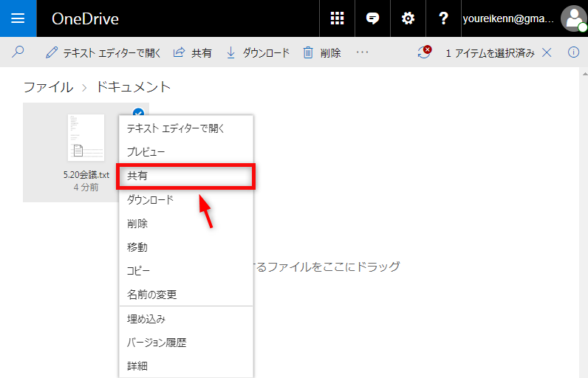Image resolution: width=588 pixels, height=378 pixels.
Task: Open the toolbar more options ellipsis
Action: (362, 52)
